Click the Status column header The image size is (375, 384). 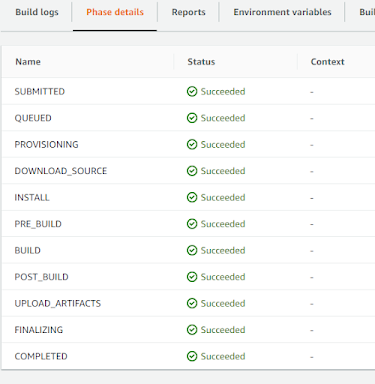[201, 62]
